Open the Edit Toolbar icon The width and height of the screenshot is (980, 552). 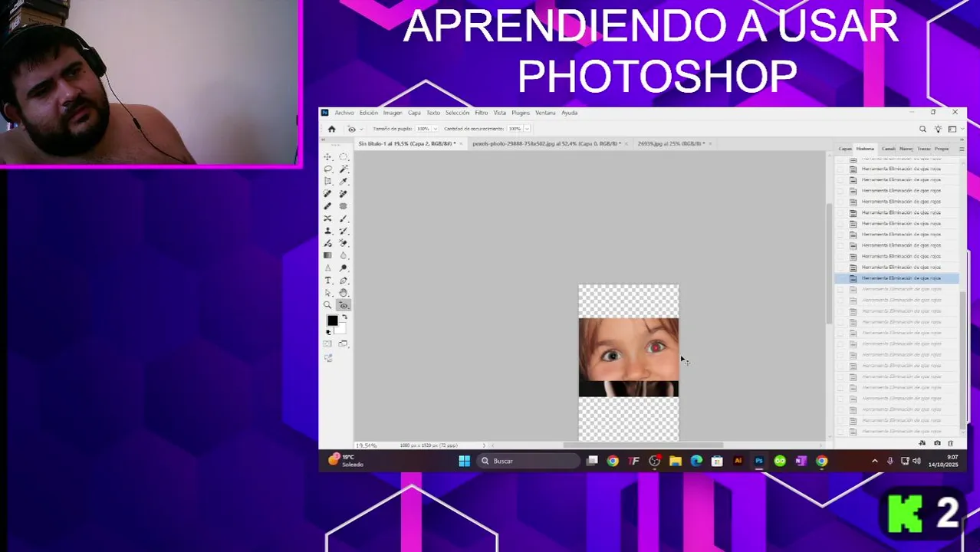tap(328, 357)
